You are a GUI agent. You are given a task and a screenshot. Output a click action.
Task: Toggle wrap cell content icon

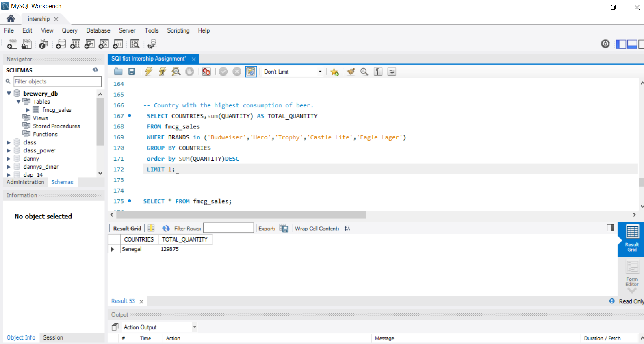(347, 229)
